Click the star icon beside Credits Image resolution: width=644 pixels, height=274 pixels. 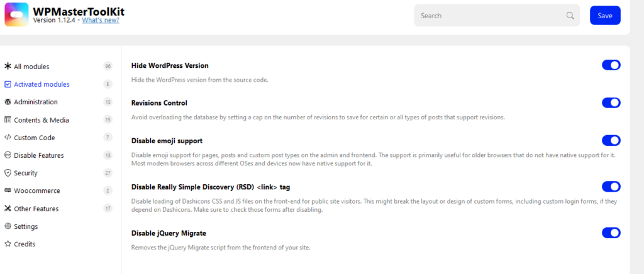coord(8,244)
